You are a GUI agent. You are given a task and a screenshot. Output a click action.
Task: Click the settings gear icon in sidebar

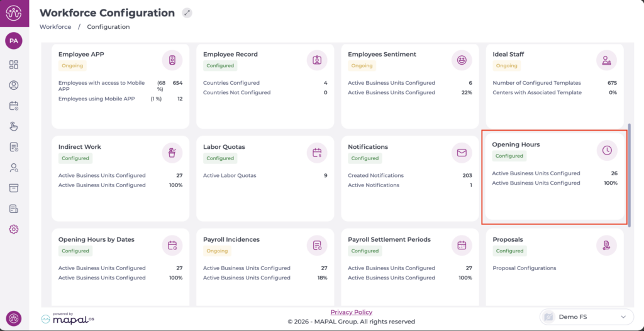point(14,229)
